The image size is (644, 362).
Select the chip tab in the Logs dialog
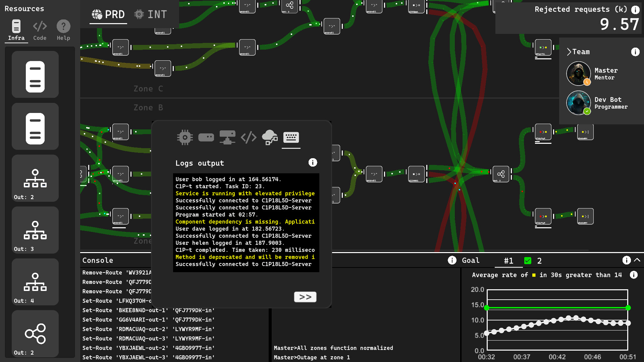pos(185,137)
